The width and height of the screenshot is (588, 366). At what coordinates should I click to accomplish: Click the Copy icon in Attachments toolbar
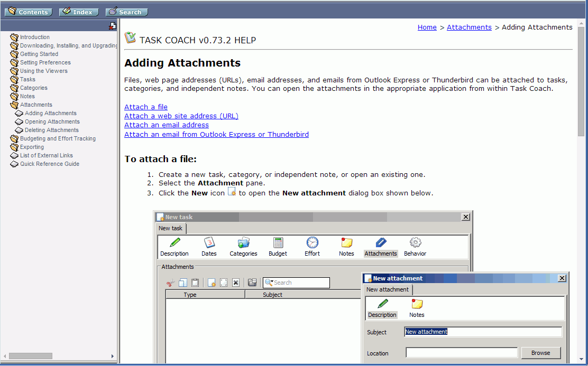pos(182,283)
